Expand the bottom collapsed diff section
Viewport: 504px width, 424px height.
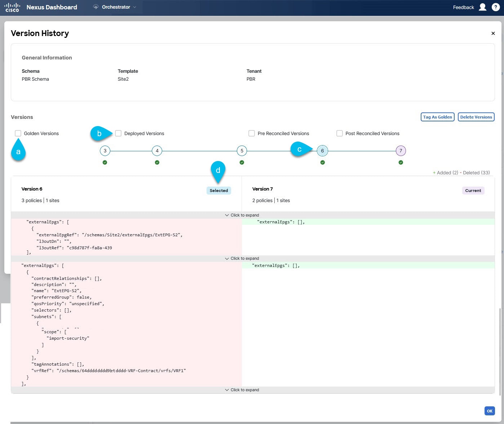[253, 390]
